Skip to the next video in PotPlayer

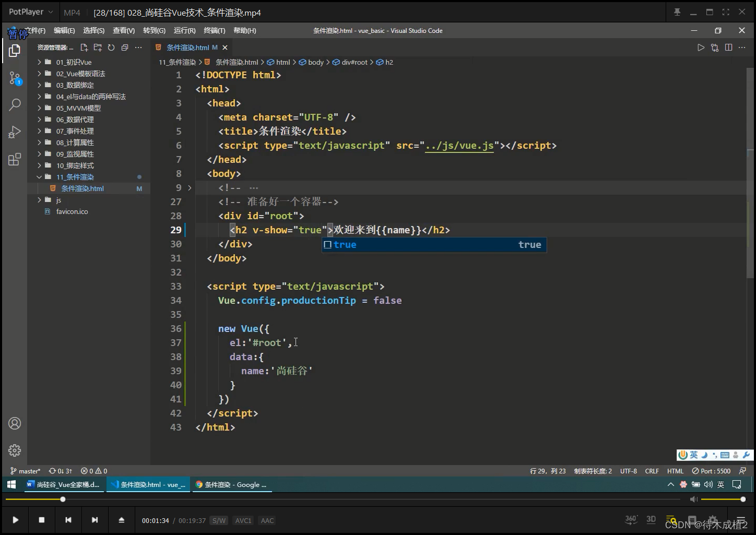click(x=95, y=520)
